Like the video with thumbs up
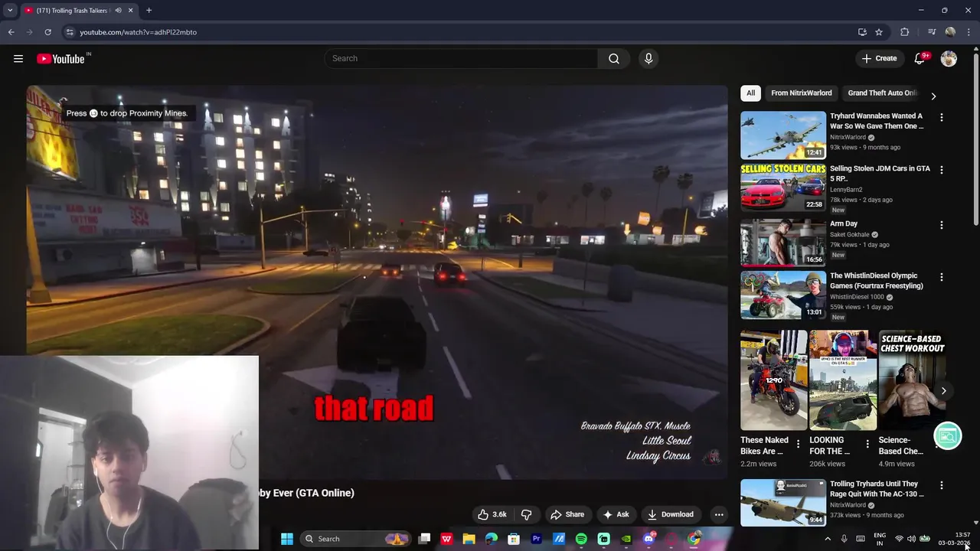Screen dimensions: 980x551 tap(492, 514)
